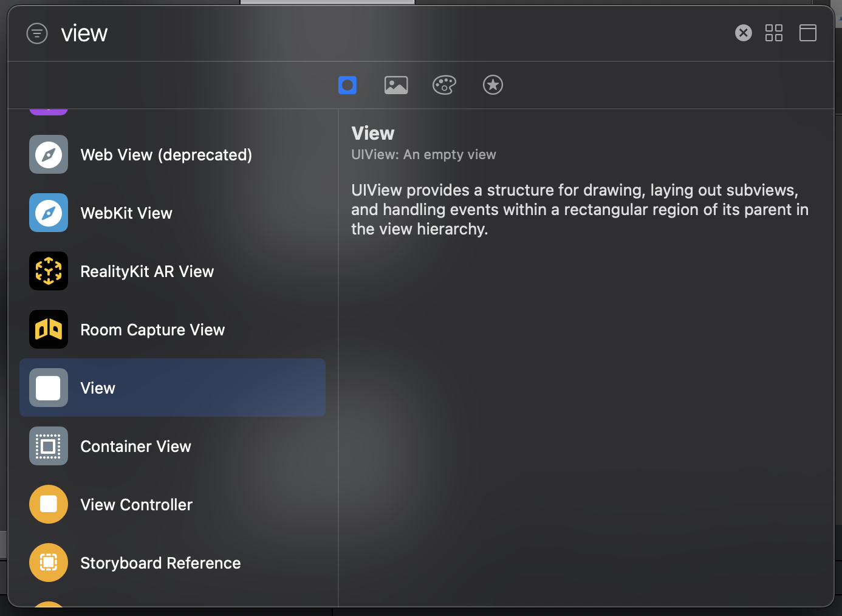This screenshot has height=616, width=842.
Task: Select the Room Capture View icon
Action: coord(49,329)
